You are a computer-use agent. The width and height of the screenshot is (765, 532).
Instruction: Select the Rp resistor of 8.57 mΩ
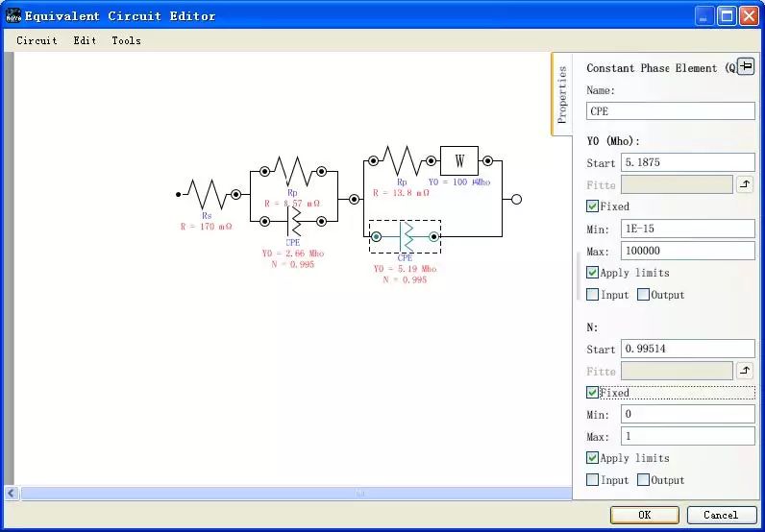pos(293,171)
